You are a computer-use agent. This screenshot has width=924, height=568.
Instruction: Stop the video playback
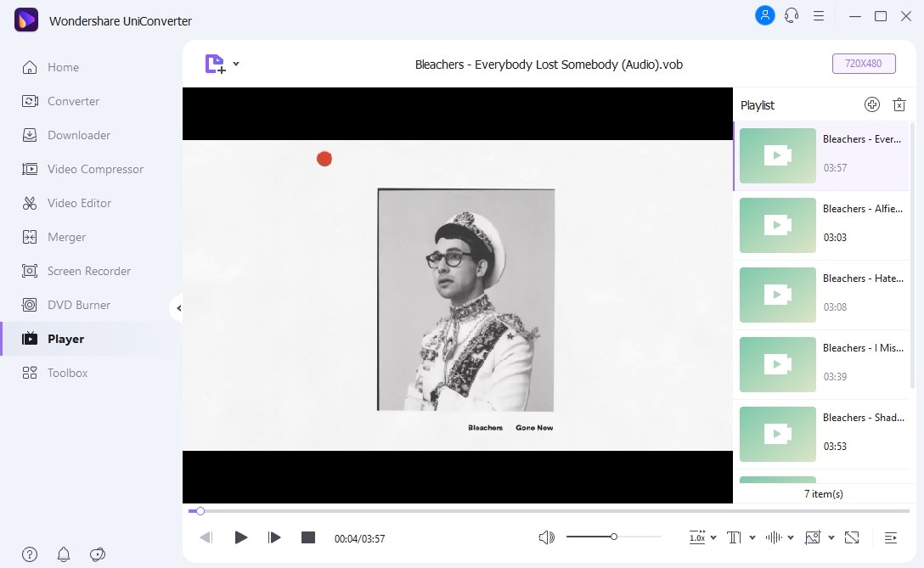point(308,537)
